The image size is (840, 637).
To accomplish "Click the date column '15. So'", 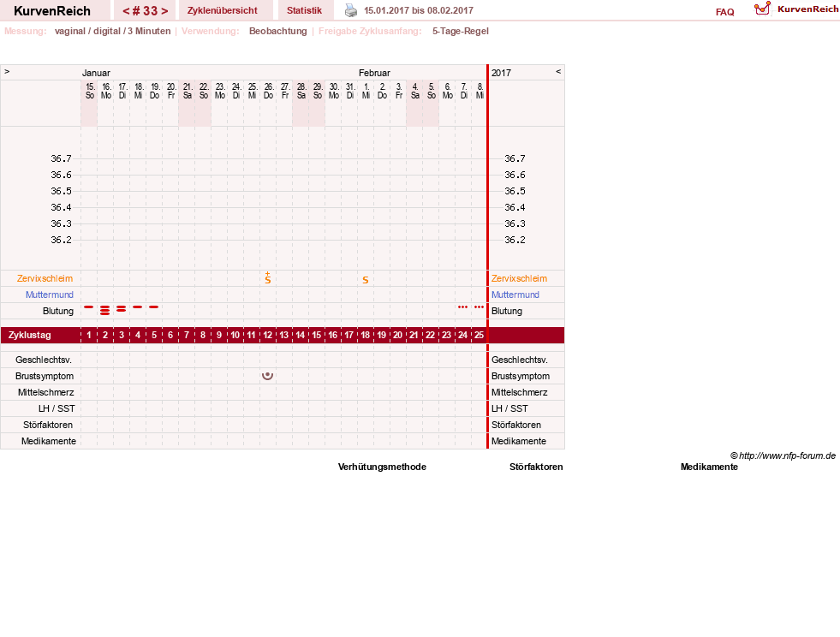I will 89,91.
